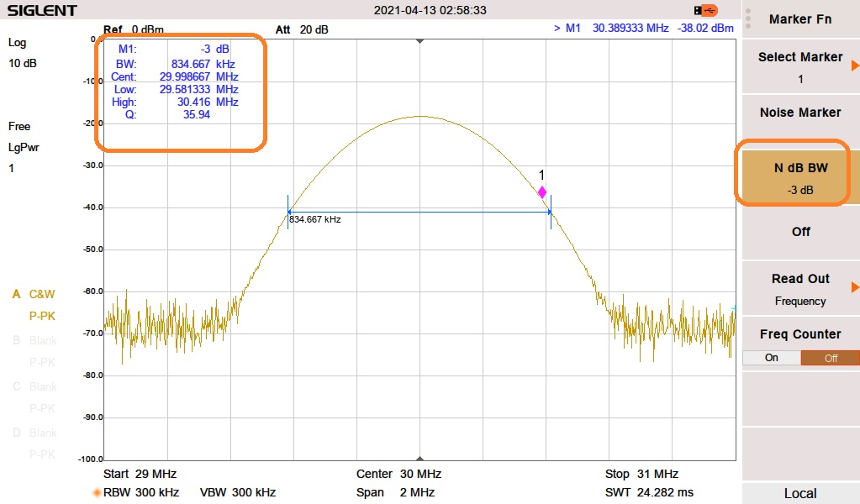This screenshot has height=504, width=860.
Task: Click the SIGLENT logo
Action: click(42, 10)
